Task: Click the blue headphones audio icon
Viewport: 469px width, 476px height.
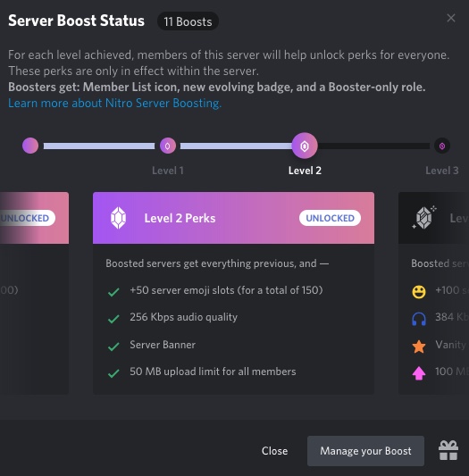Action: (419, 319)
